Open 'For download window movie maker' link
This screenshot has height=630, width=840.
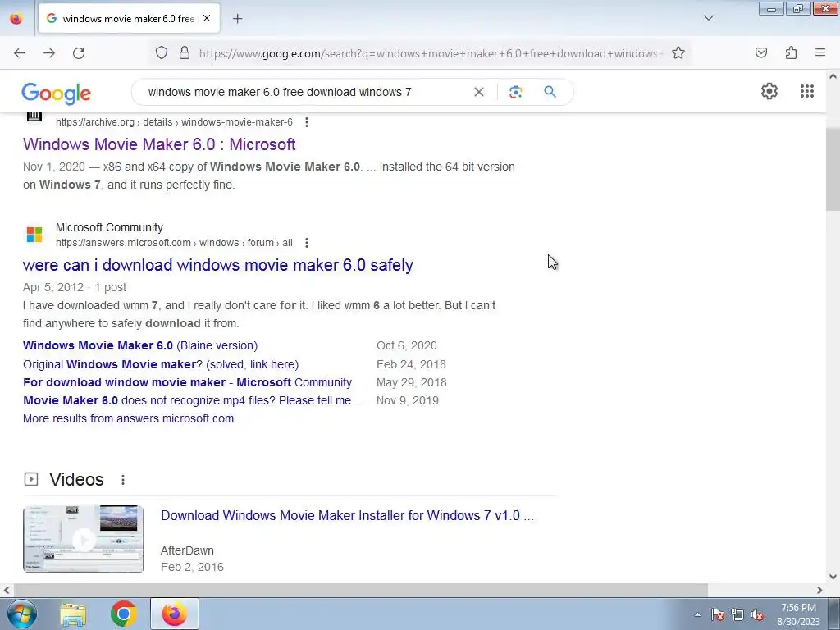pyautogui.click(x=188, y=382)
